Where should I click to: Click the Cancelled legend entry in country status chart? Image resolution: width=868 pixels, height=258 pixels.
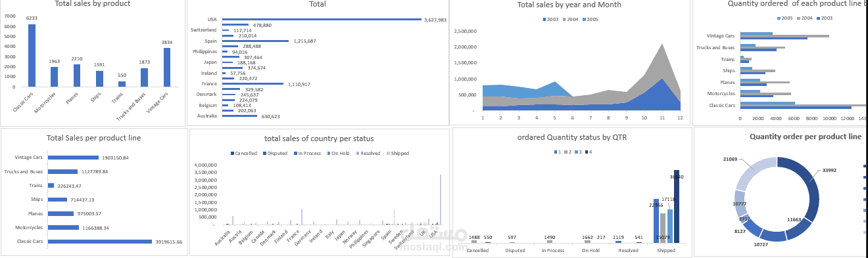(x=244, y=153)
